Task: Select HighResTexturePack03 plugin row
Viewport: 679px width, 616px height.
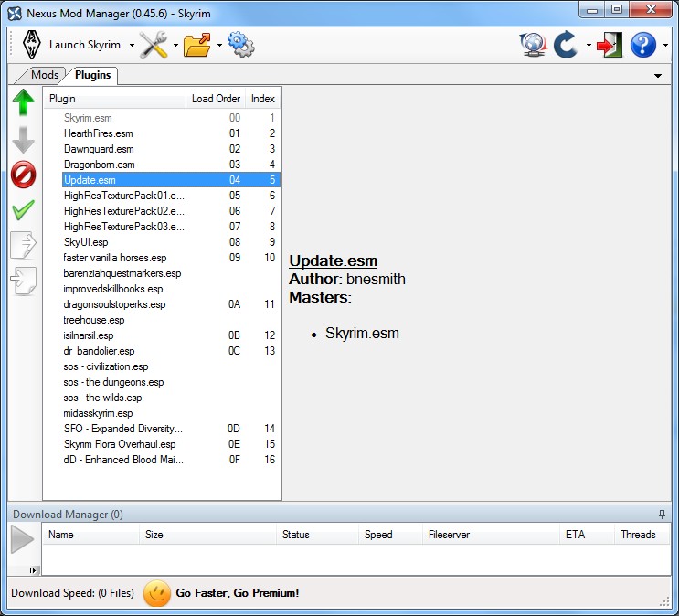Action: (171, 227)
